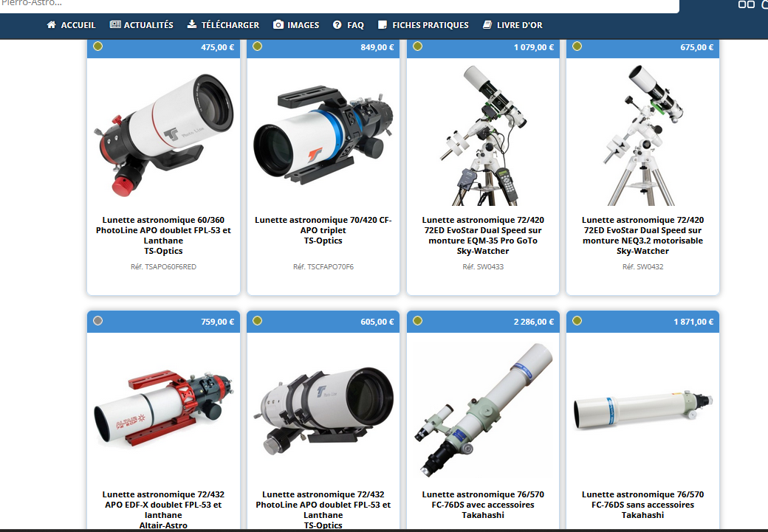Click the 1 871,00 € price label
The image size is (768, 532).
coord(693,322)
